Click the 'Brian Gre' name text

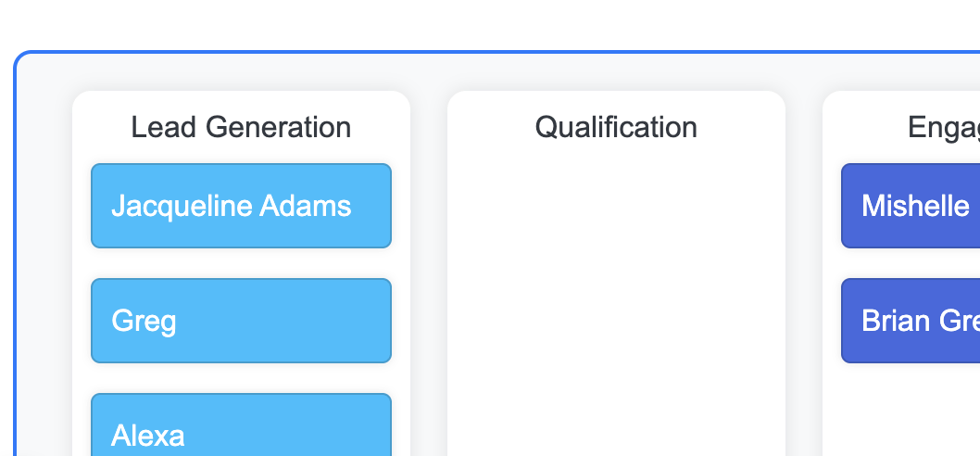pos(920,321)
